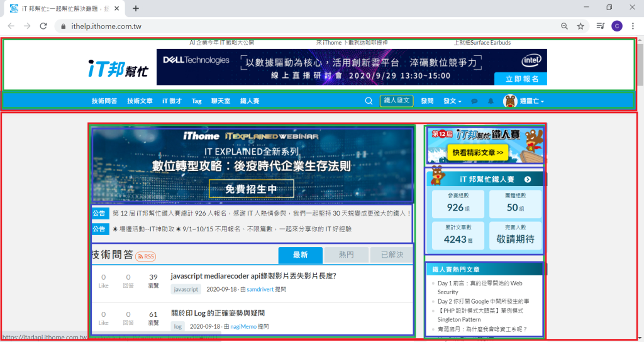
Task: Open samdrivert's user profile link
Action: [260, 289]
